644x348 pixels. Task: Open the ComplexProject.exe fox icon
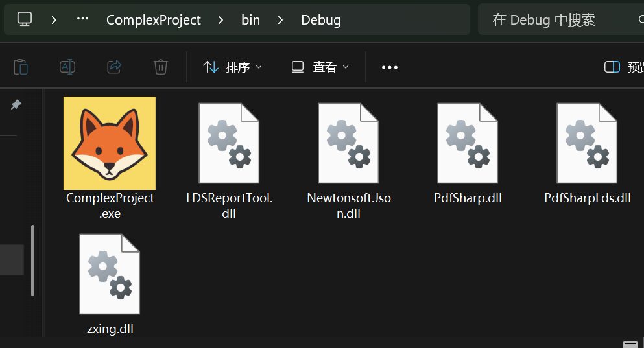110,143
